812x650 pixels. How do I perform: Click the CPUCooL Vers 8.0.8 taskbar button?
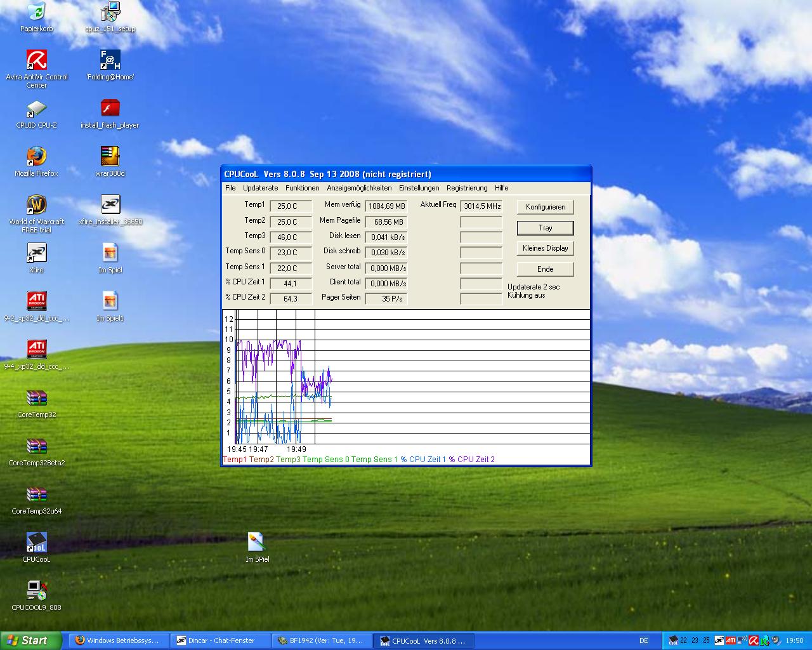click(424, 640)
